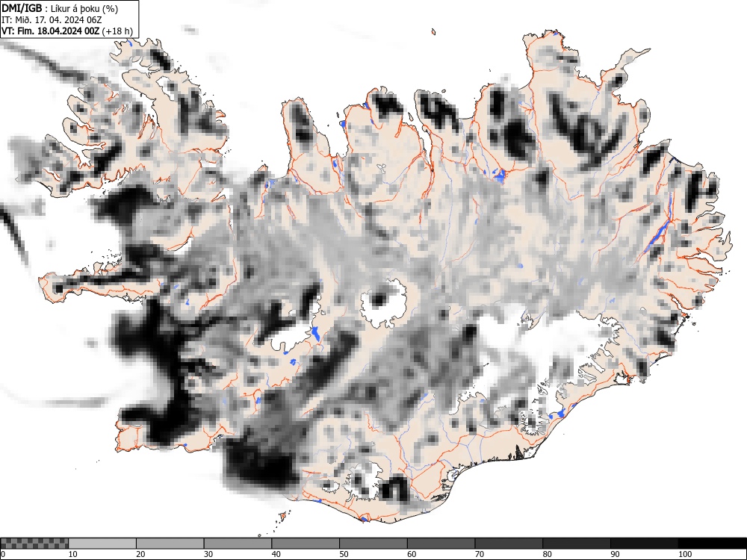
Task: Click the 70–80% dark gray legend swatch
Action: (509, 544)
